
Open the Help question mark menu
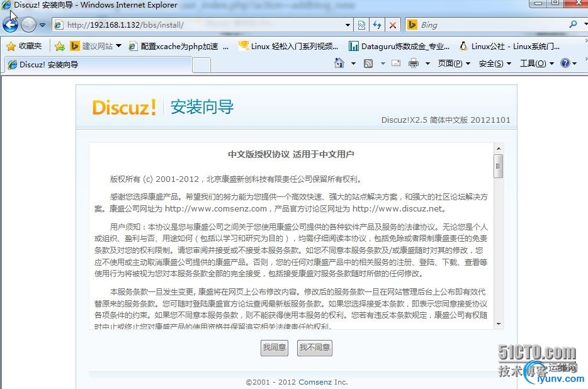coord(568,63)
